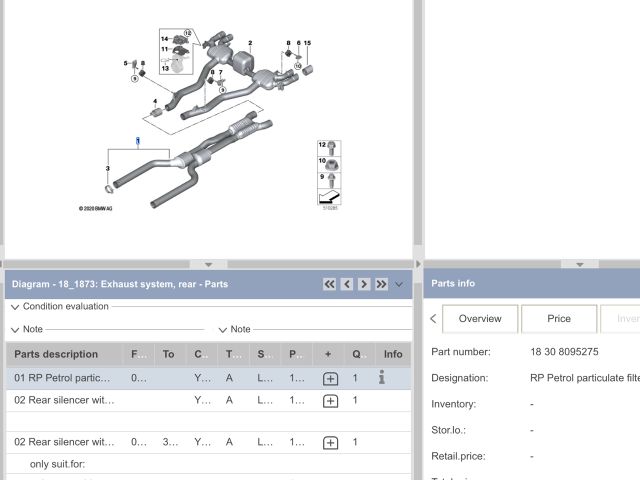Click the collapse handle below the diagram
The image size is (640, 480).
coord(208,264)
